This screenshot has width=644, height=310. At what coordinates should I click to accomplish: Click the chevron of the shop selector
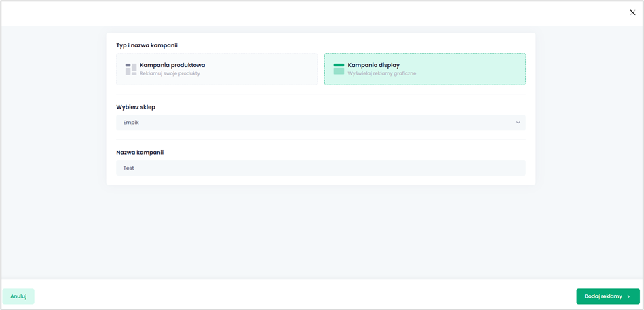click(x=518, y=123)
